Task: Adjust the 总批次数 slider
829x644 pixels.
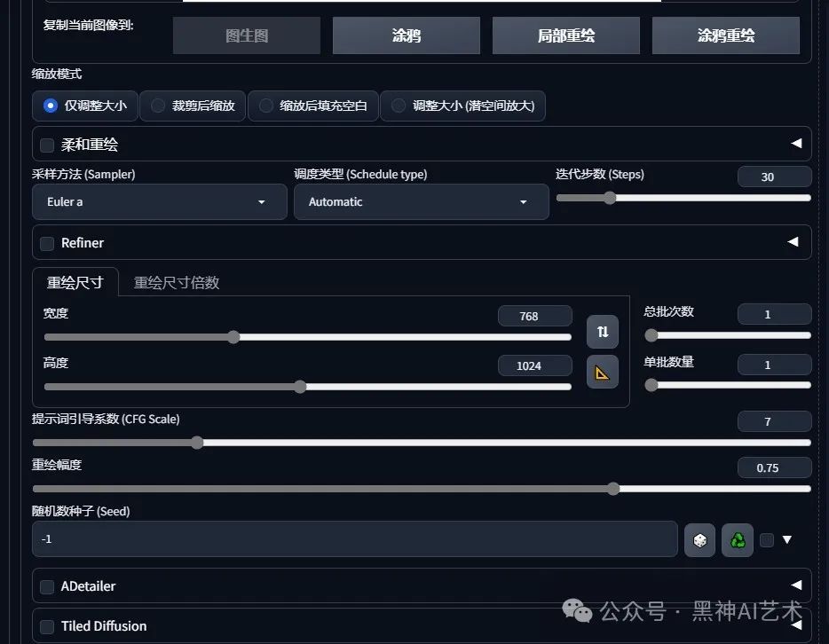Action: pos(728,335)
